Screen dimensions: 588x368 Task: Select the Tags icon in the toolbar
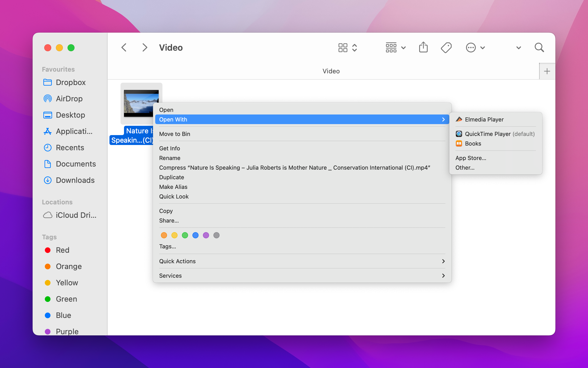[x=446, y=47]
